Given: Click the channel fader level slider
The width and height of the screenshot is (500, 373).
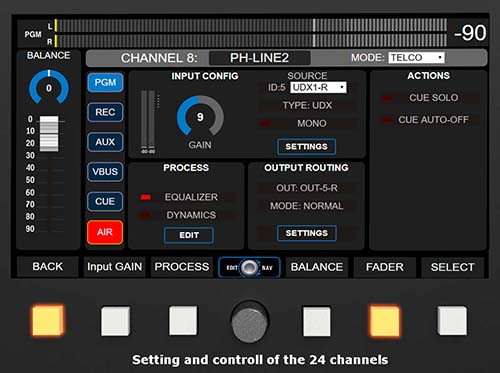Looking at the screenshot, I should pos(49,134).
